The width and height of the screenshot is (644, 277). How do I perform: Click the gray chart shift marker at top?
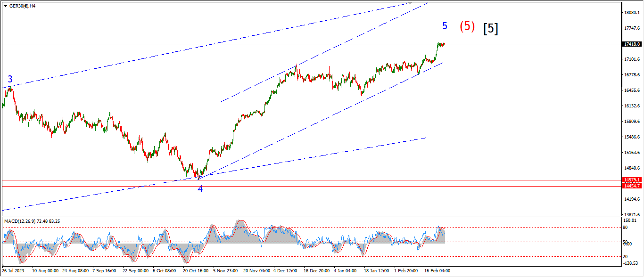pos(410,3)
